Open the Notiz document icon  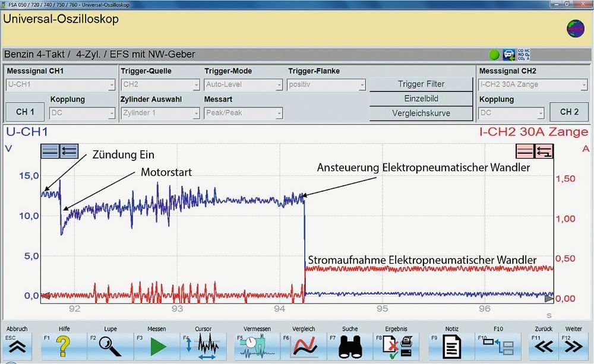pos(452,346)
